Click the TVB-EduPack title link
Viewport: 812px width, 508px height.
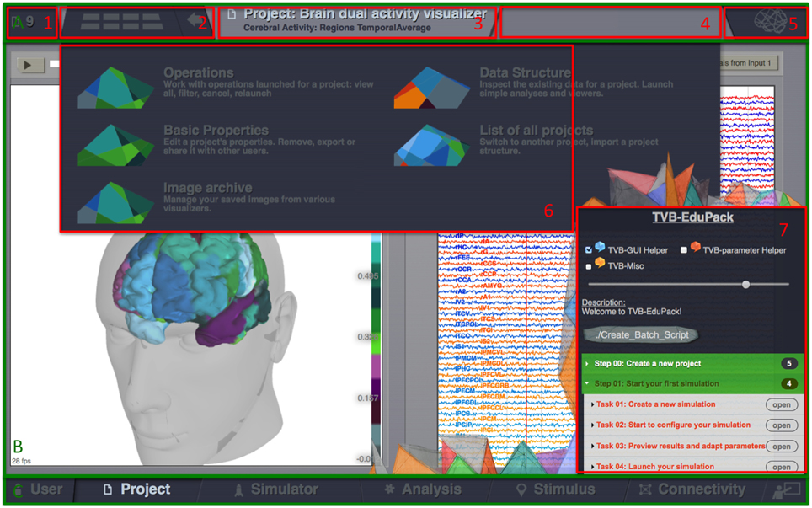click(693, 217)
